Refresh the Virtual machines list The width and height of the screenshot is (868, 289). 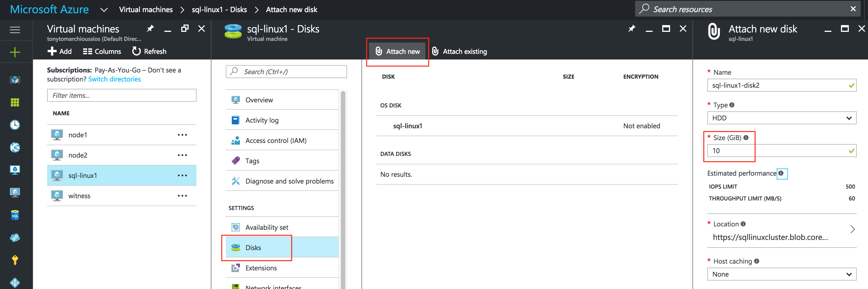pos(149,51)
